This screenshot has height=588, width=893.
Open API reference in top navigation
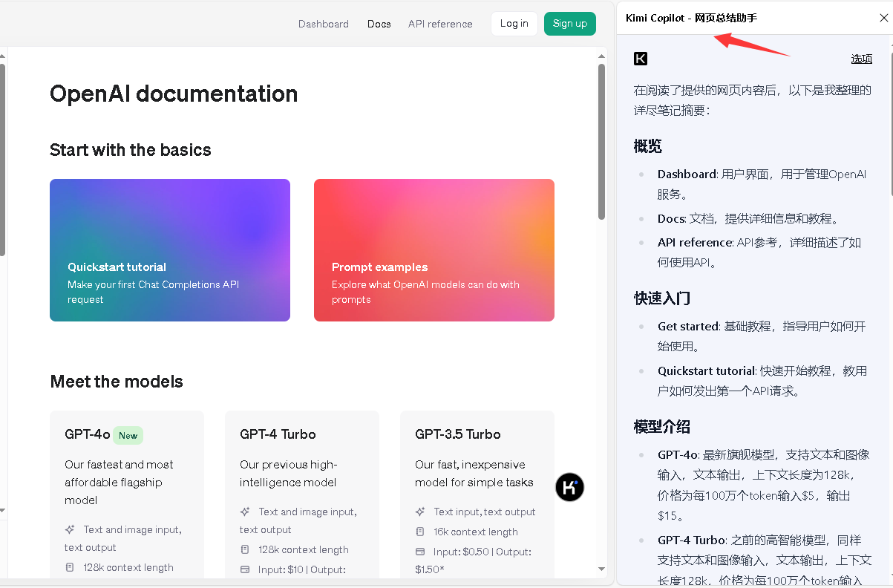pos(440,24)
